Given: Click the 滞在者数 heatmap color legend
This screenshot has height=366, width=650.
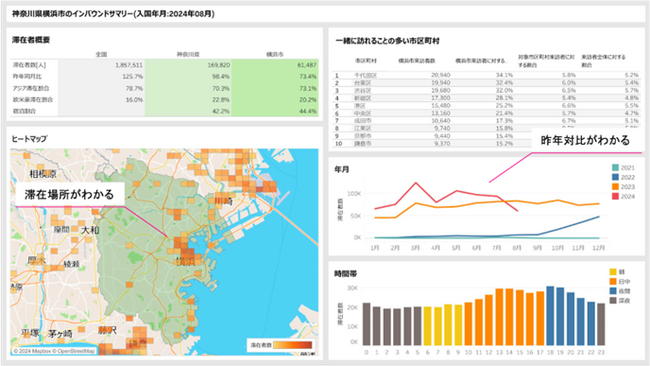Looking at the screenshot, I should point(280,345).
